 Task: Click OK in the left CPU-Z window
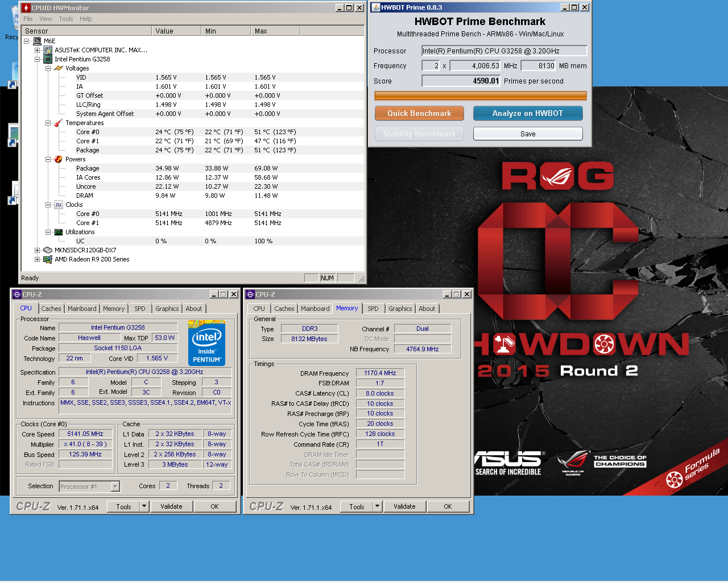pos(215,506)
